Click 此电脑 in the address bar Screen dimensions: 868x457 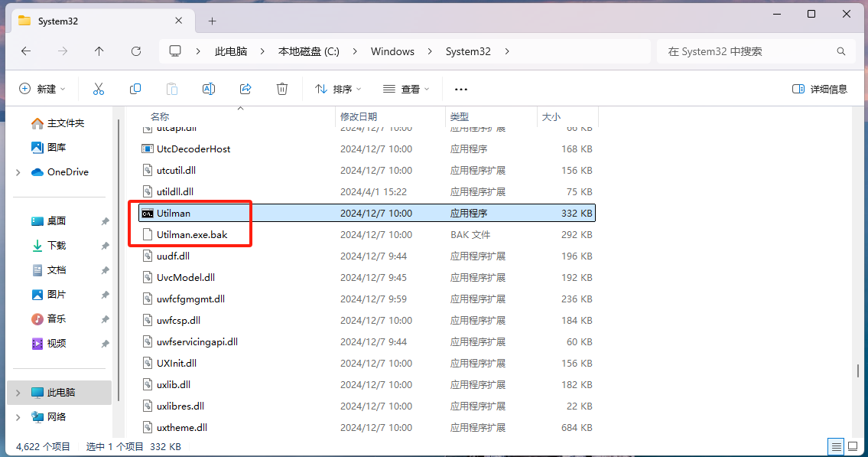pos(231,51)
